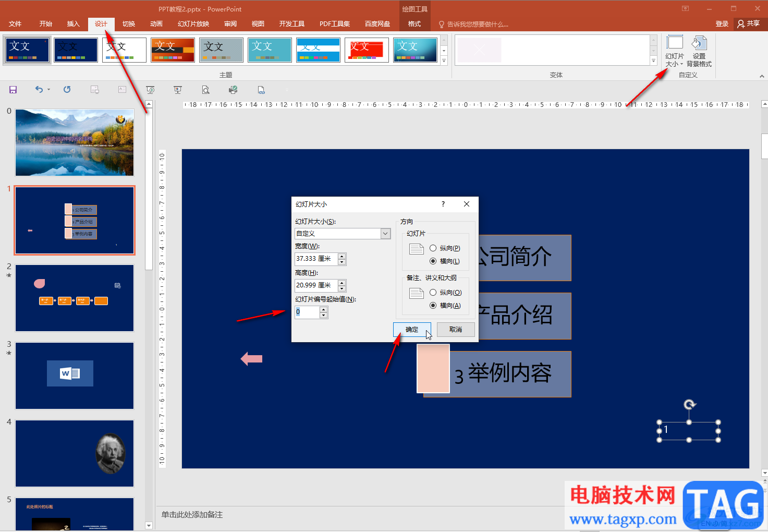The height and width of the screenshot is (532, 768).
Task: Click the grayed text box icon
Action: tap(123, 90)
